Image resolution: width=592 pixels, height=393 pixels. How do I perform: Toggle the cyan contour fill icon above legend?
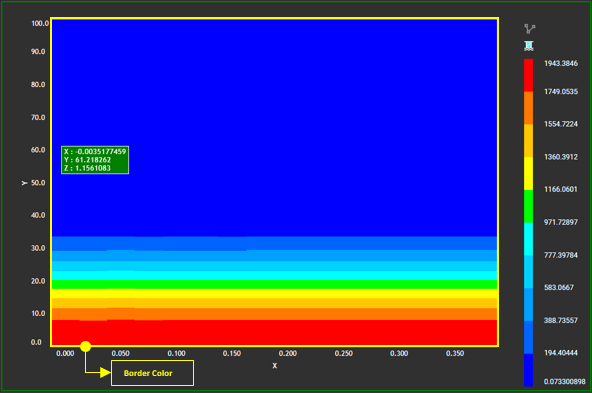(529, 46)
